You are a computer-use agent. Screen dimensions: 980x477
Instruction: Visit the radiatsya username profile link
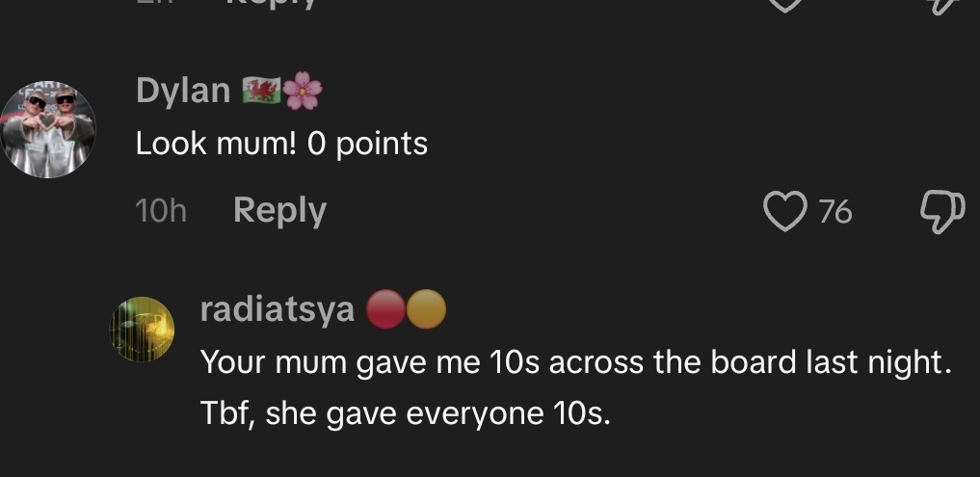point(277,310)
